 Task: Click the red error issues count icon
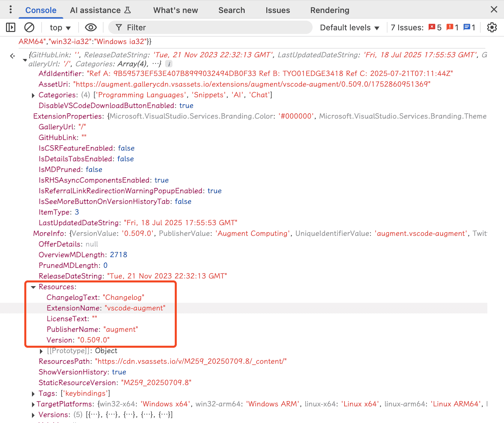click(x=432, y=27)
